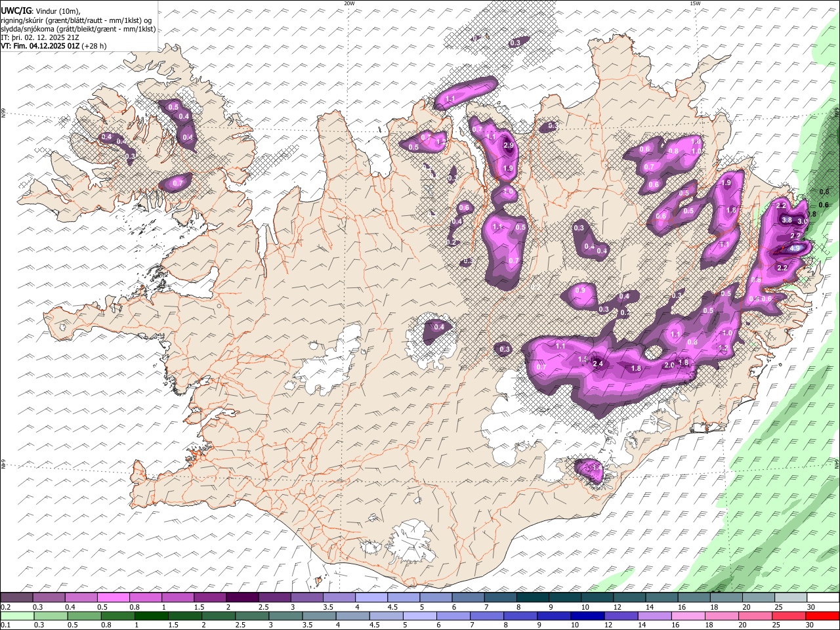Click the "rigning/skúrir" legend description line

[76, 20]
